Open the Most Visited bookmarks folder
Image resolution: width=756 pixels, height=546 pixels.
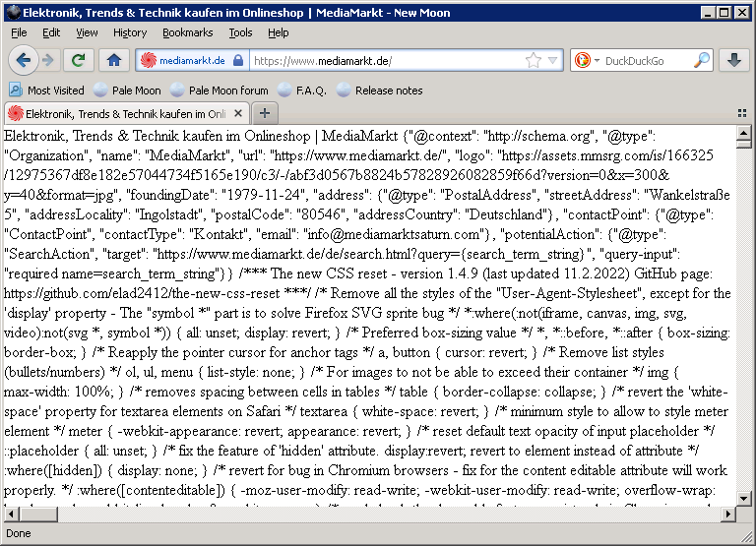click(46, 91)
